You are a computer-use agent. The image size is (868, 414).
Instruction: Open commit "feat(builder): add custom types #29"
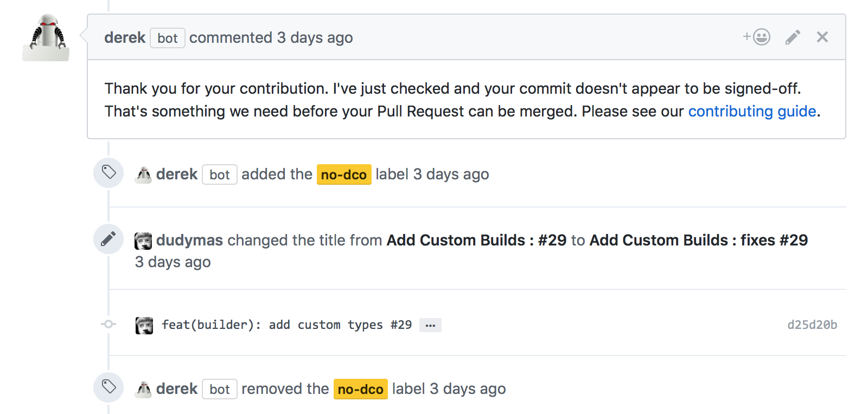[x=286, y=325]
